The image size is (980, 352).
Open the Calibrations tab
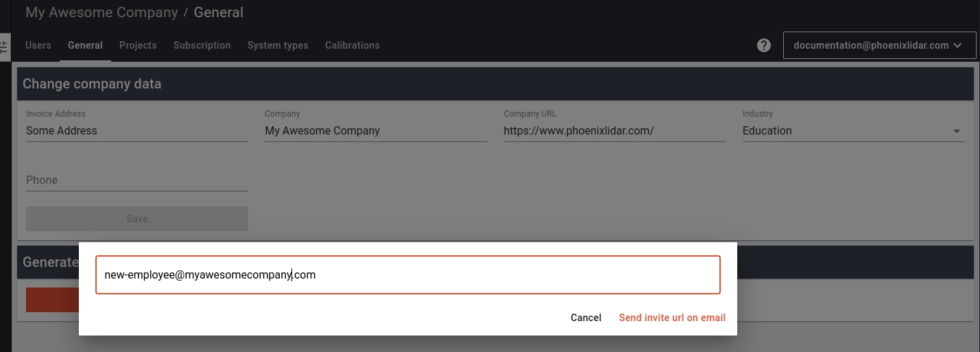click(352, 45)
